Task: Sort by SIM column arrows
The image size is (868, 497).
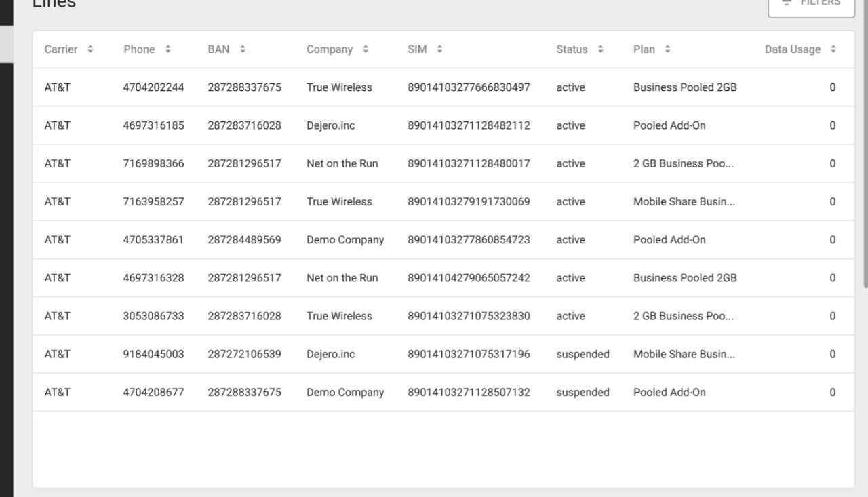Action: [x=439, y=49]
